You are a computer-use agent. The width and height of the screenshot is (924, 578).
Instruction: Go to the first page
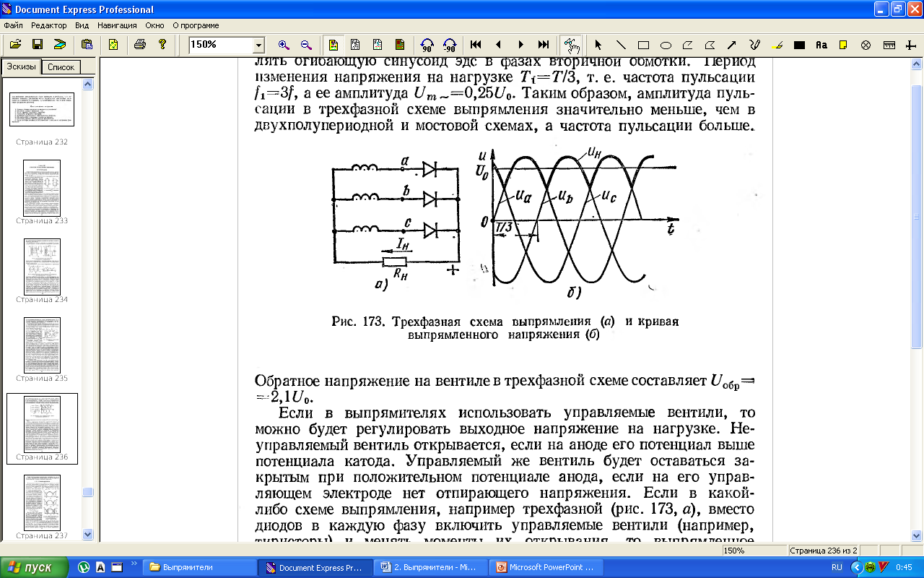click(x=476, y=44)
